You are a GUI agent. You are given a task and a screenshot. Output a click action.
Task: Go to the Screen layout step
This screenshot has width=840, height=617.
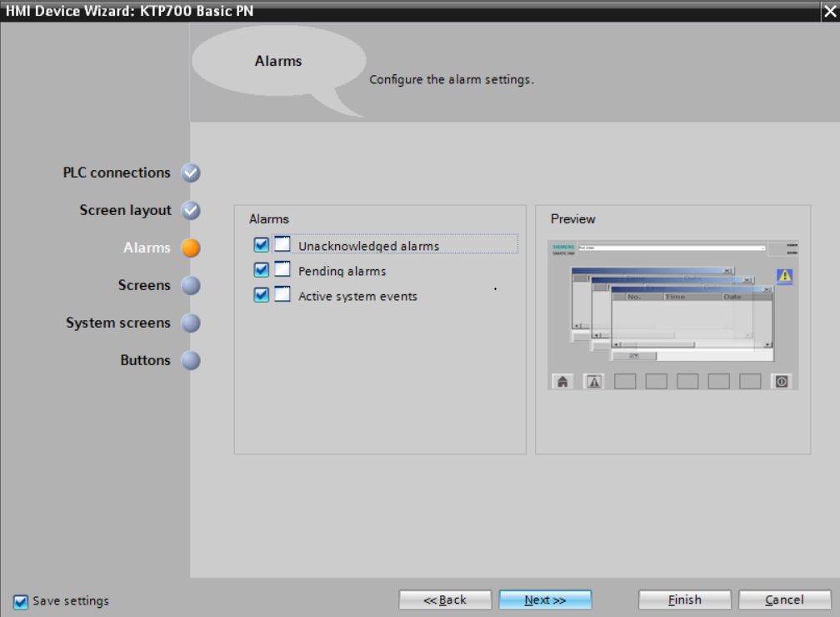(125, 210)
